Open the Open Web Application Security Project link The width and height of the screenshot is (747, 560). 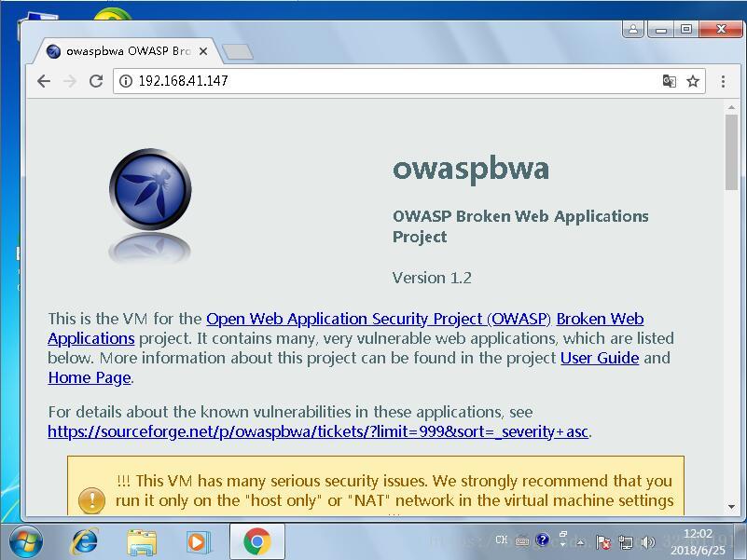[x=379, y=319]
